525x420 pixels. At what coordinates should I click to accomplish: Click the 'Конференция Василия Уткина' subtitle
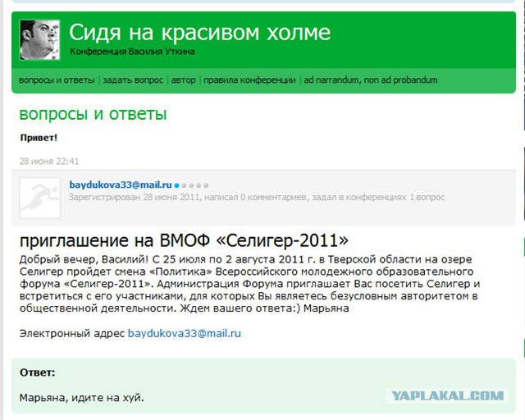coord(132,52)
